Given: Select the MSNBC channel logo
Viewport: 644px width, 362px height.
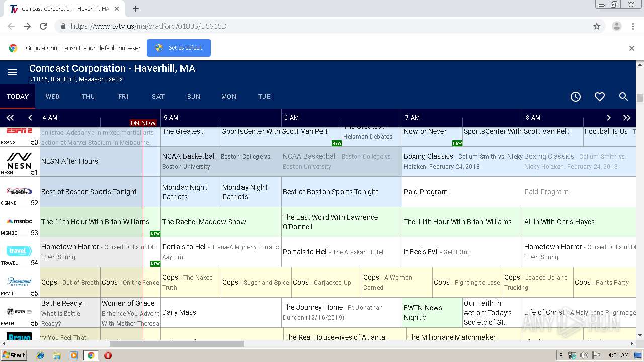Looking at the screenshot, I should [20, 221].
